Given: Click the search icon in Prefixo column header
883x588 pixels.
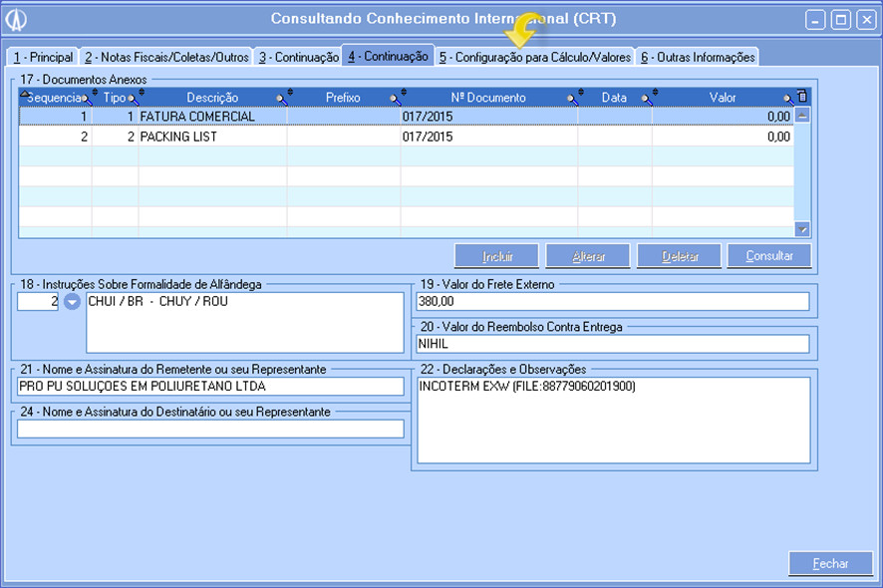Looking at the screenshot, I should point(395,98).
